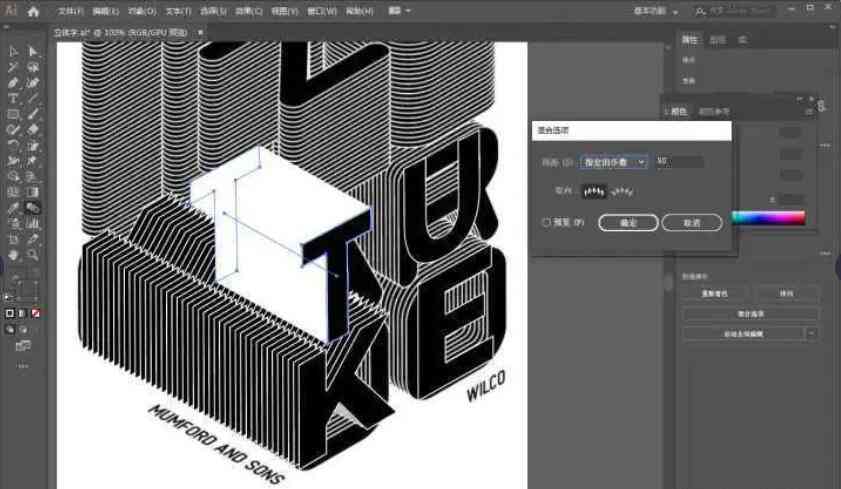This screenshot has width=841, height=489.
Task: Go to the Home screen icon
Action: tap(33, 11)
